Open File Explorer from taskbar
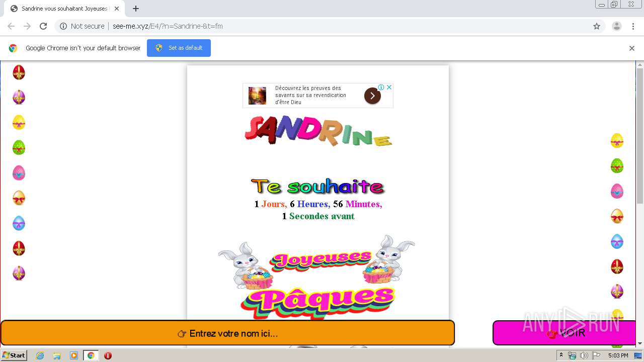The width and height of the screenshot is (644, 362). (x=57, y=355)
